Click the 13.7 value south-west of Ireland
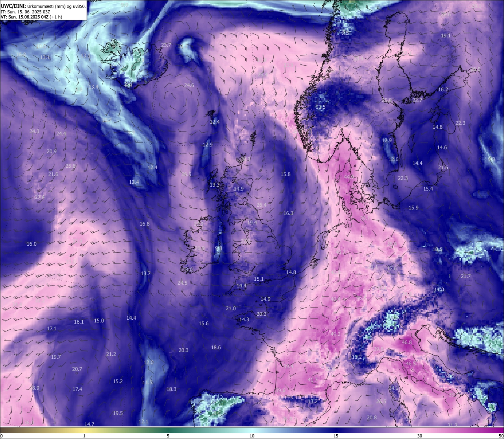504x439 pixels. [x=146, y=273]
